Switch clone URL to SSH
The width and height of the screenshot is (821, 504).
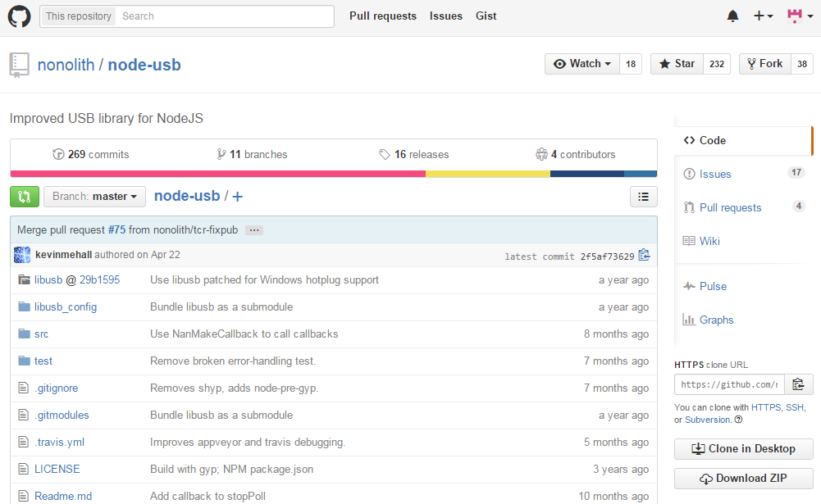[x=794, y=407]
